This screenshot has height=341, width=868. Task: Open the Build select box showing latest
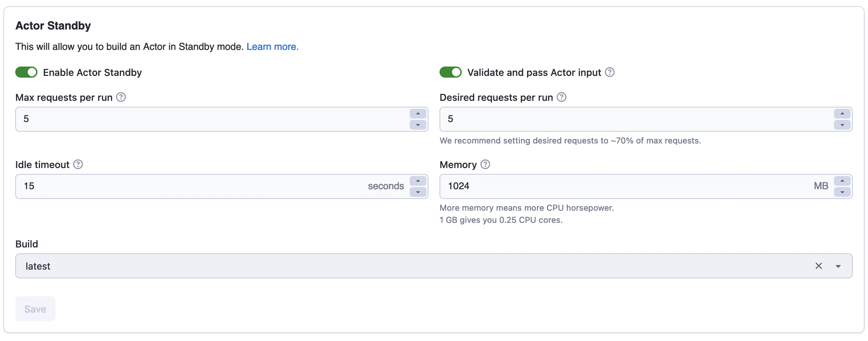coord(381,266)
